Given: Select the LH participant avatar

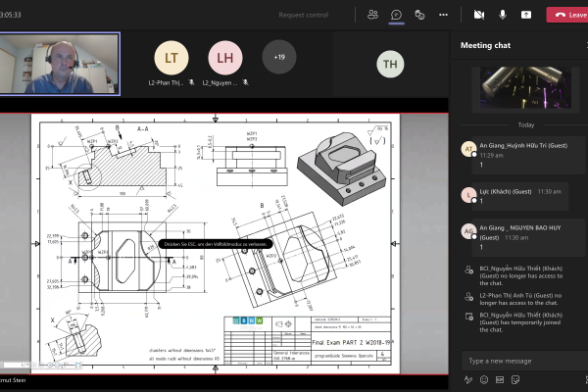Looking at the screenshot, I should point(225,58).
